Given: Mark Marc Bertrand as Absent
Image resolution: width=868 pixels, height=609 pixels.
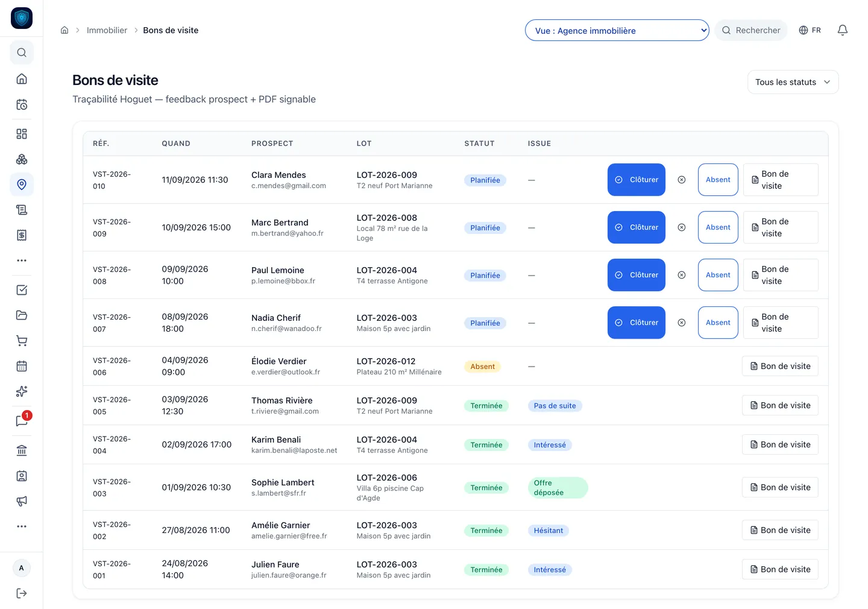Looking at the screenshot, I should click(x=718, y=227).
